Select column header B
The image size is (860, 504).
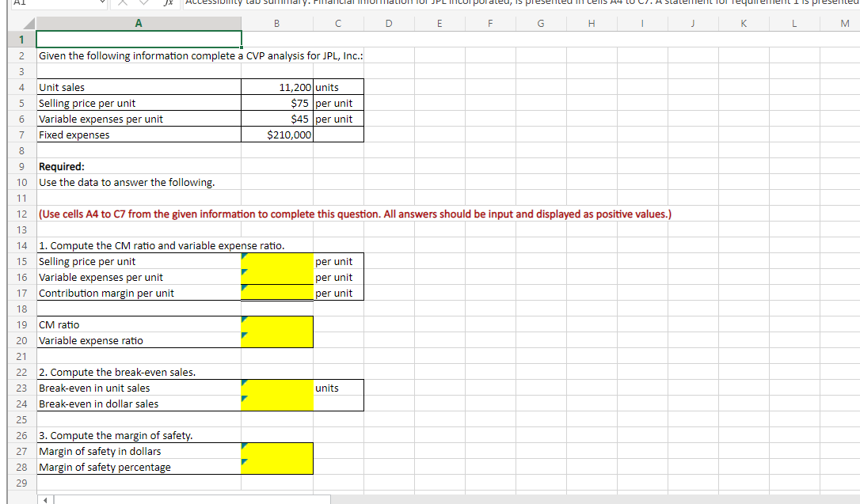276,23
